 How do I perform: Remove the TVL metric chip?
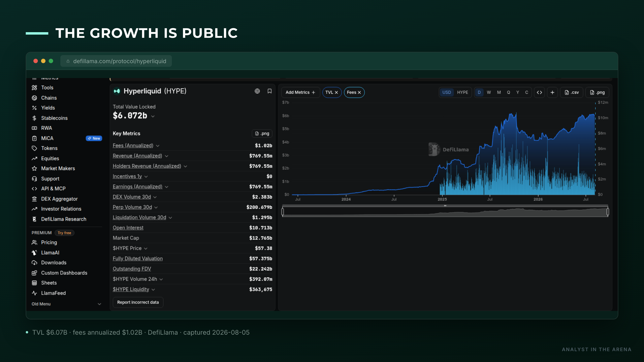(336, 93)
